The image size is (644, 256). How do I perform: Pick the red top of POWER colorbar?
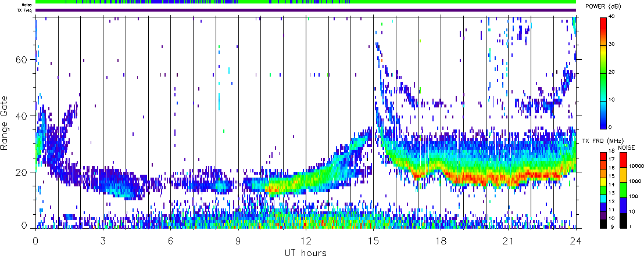[x=604, y=24]
